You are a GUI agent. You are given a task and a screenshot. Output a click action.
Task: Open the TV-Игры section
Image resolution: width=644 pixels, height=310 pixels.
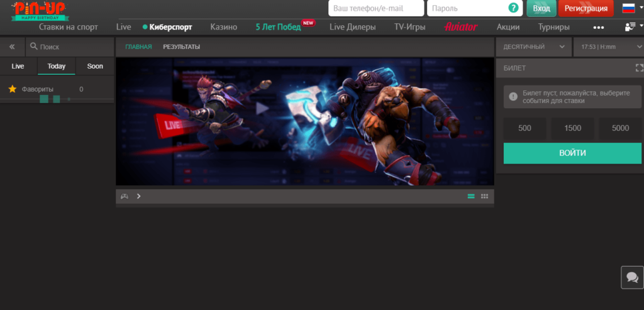410,27
